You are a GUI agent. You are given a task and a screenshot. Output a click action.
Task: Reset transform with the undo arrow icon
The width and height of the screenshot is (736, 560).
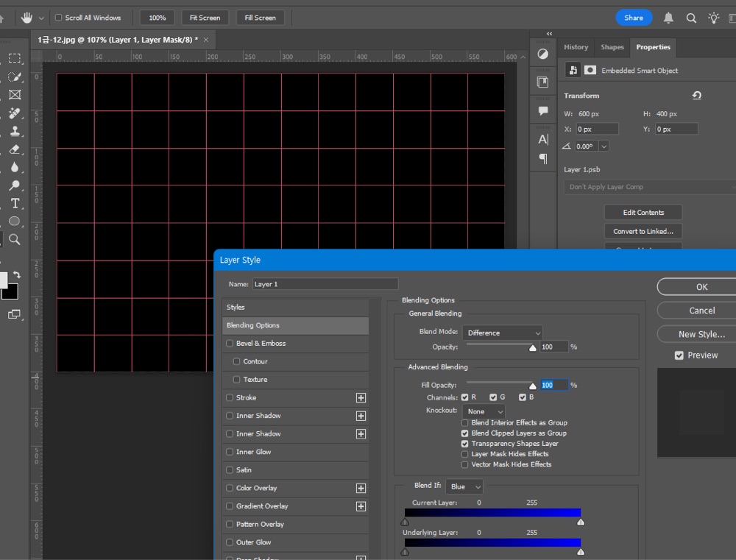coord(696,95)
